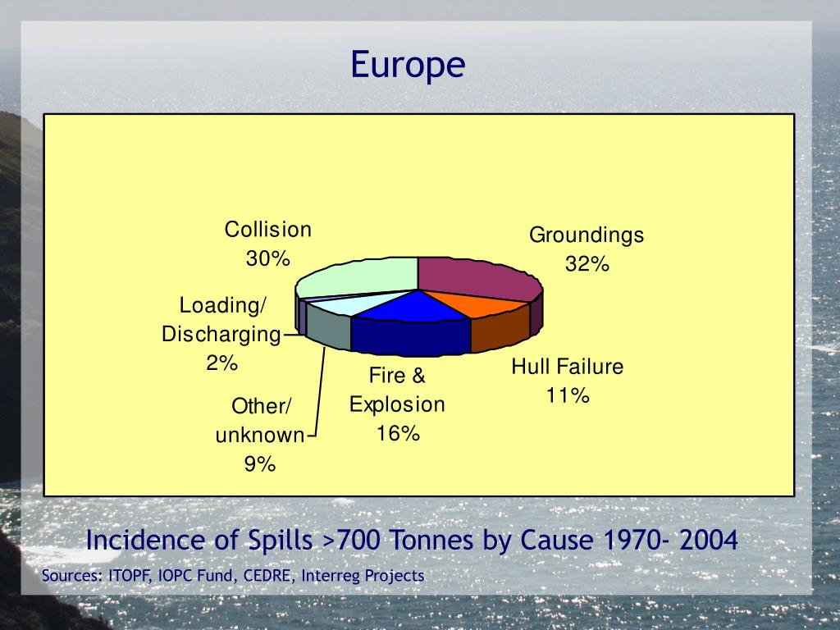Click the 'Groundings 32%' label

point(587,249)
